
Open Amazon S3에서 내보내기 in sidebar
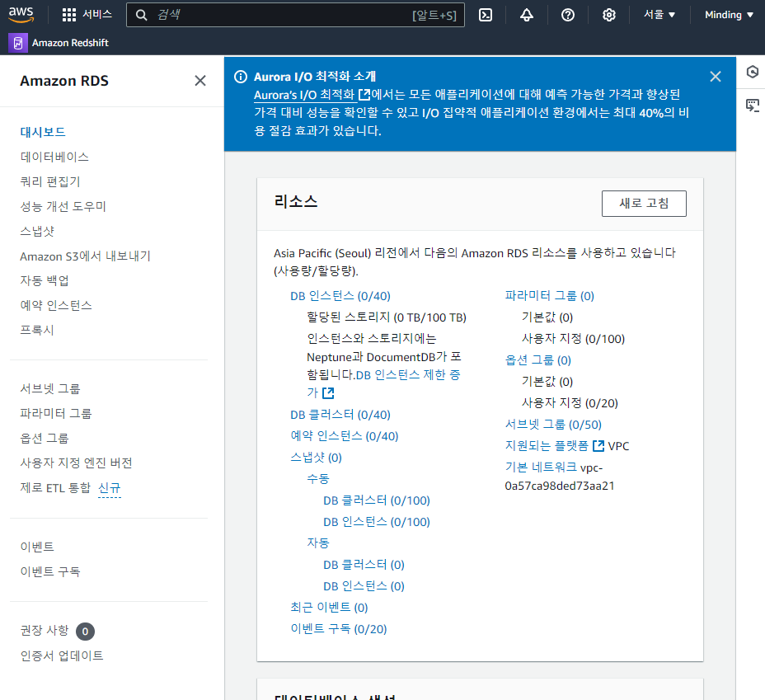pos(86,256)
